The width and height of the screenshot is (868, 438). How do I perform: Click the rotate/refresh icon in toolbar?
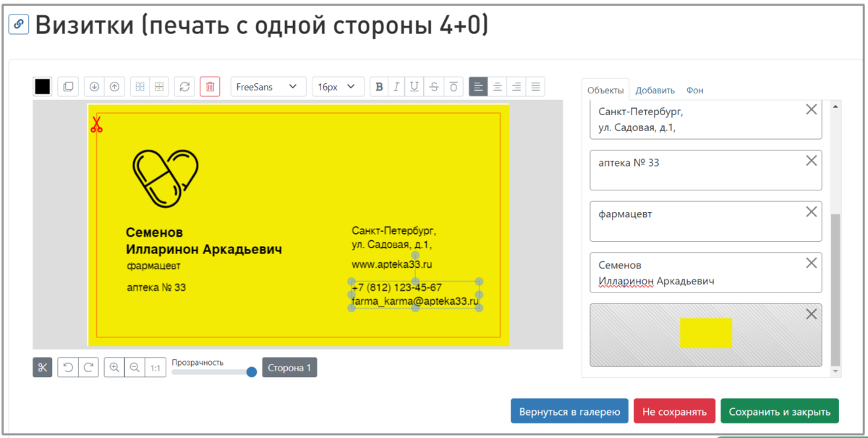(x=184, y=87)
